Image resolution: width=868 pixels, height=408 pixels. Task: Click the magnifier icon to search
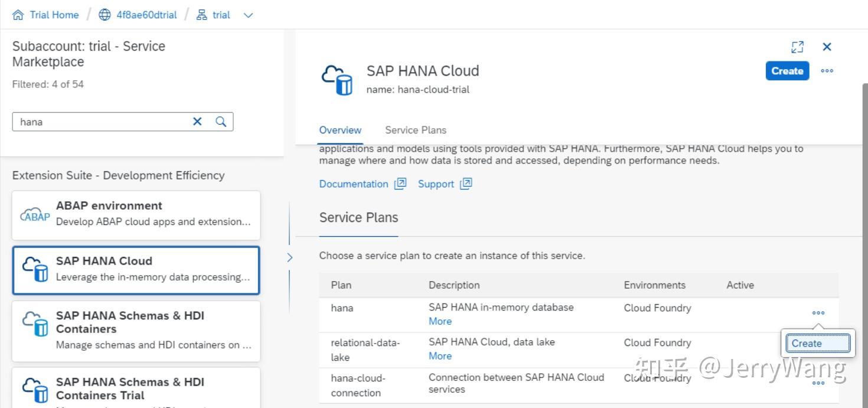(x=221, y=122)
